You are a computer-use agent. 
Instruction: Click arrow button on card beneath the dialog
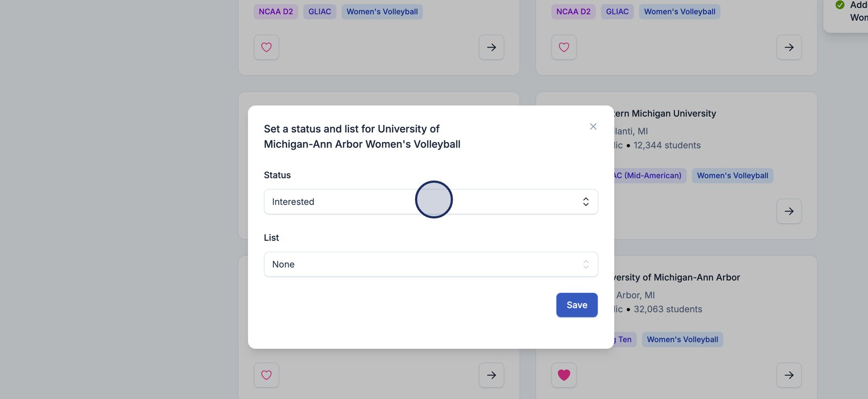[492, 375]
